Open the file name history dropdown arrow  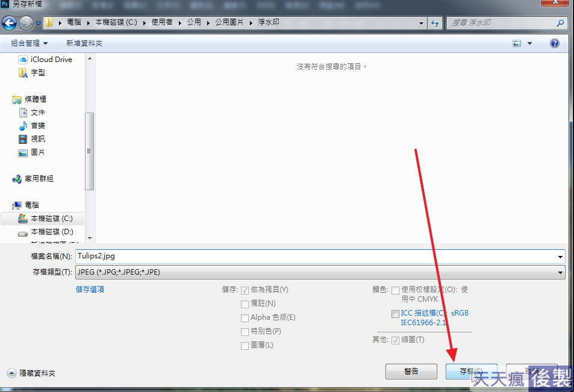pos(560,257)
